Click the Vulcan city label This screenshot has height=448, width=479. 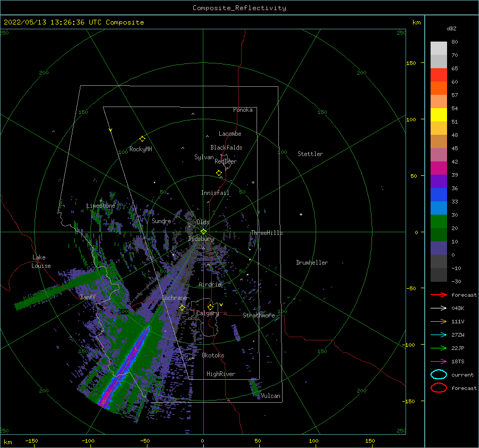click(x=270, y=396)
